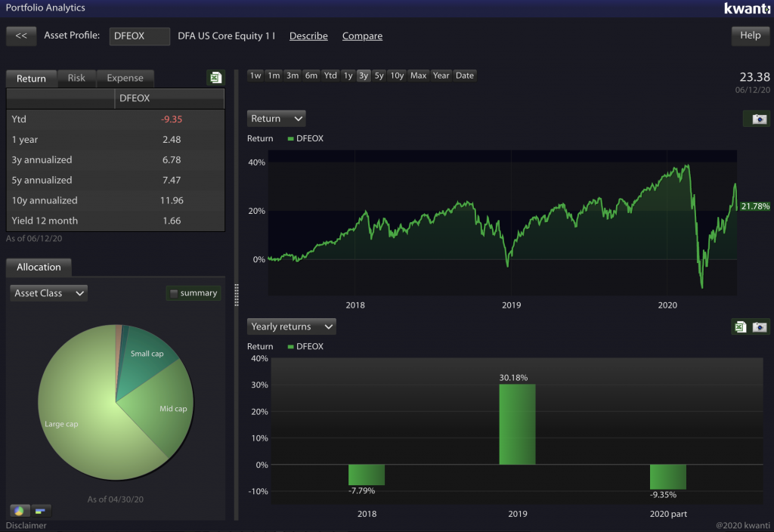Open the Describe link
Image resolution: width=774 pixels, height=532 pixels.
click(x=308, y=36)
